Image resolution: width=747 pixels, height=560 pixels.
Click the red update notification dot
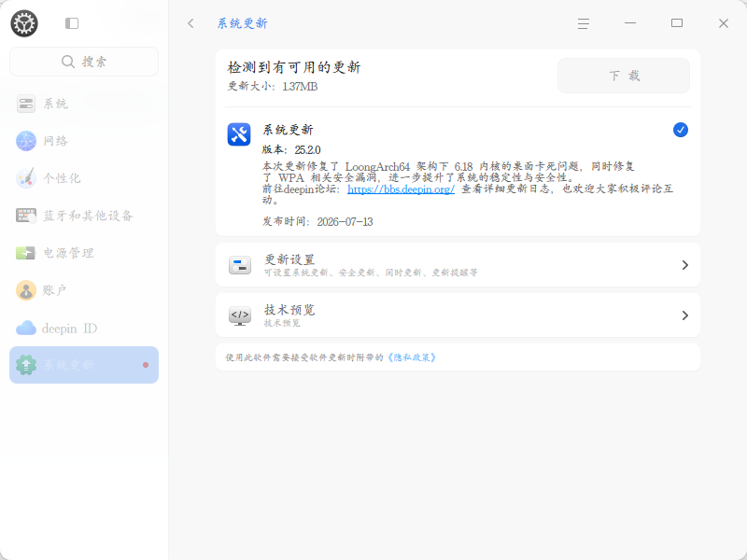click(x=146, y=365)
